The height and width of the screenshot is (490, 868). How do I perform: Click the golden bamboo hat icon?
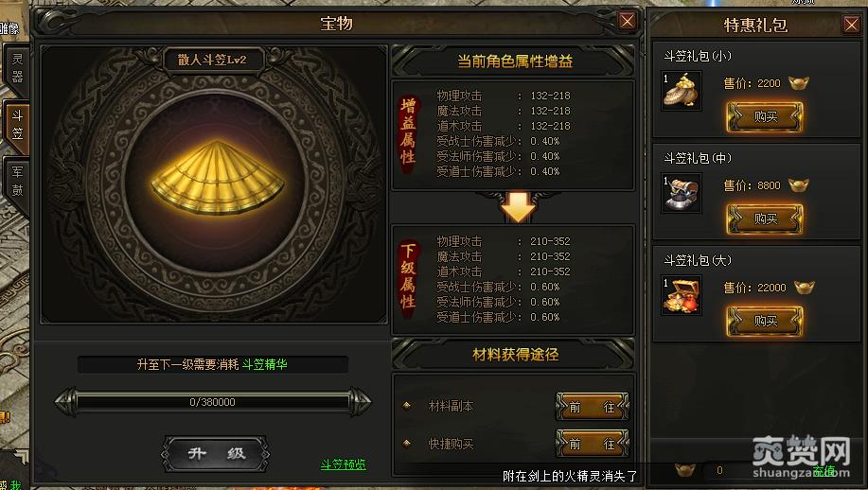[x=218, y=177]
